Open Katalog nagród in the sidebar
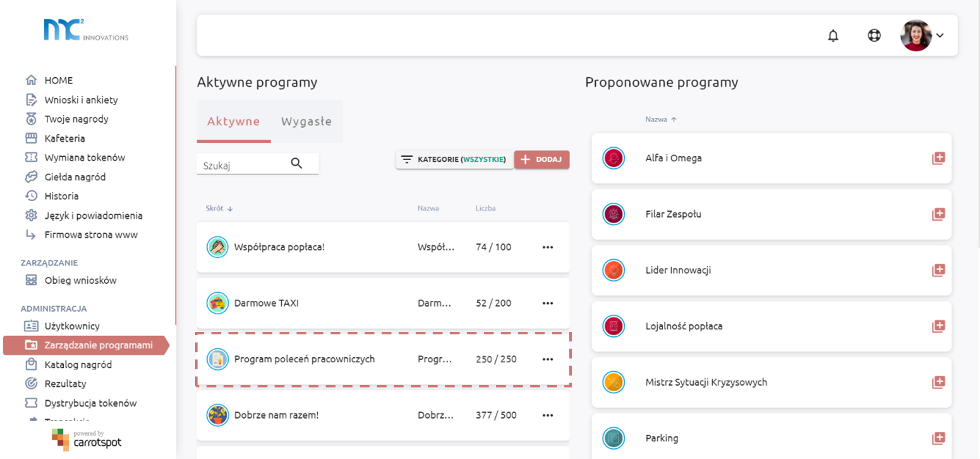The height and width of the screenshot is (459, 980). point(78,365)
